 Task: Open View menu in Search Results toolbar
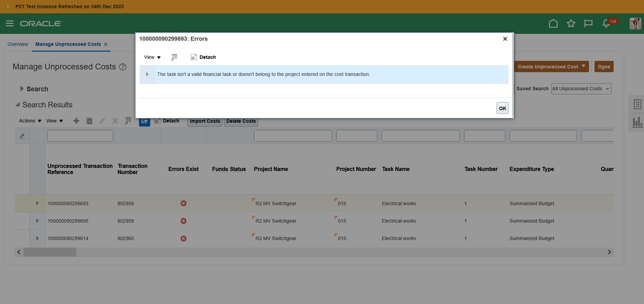tap(55, 121)
